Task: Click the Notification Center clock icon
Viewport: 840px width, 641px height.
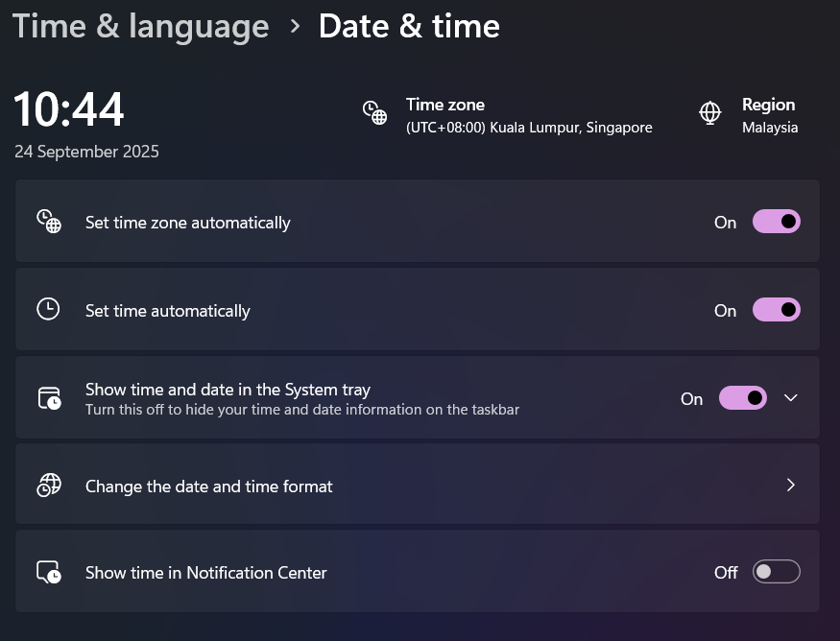Action: pyautogui.click(x=48, y=571)
